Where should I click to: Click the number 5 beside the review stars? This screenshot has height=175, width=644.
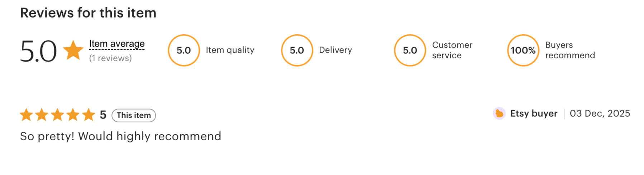(x=103, y=115)
